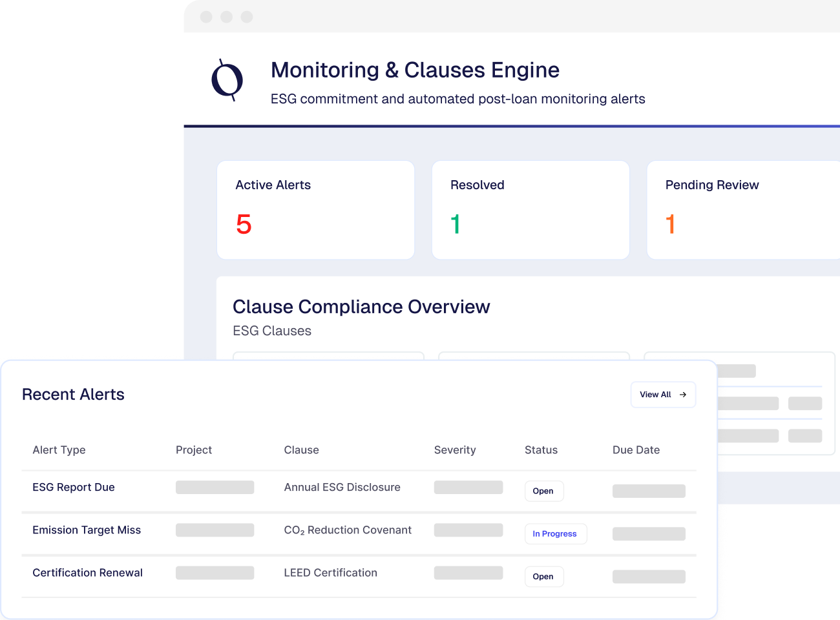Click the app logo in the header
This screenshot has height=620, width=840.
tap(227, 81)
